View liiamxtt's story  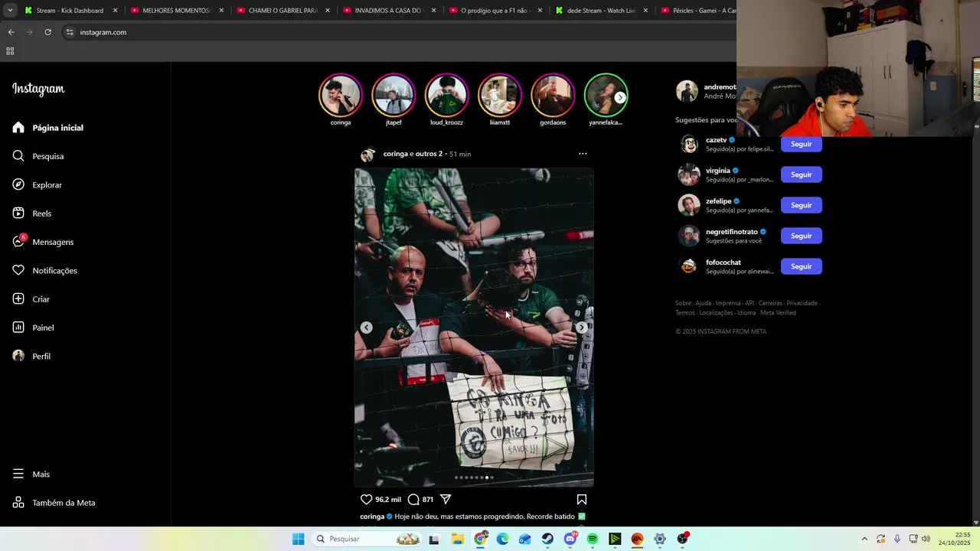pos(499,95)
